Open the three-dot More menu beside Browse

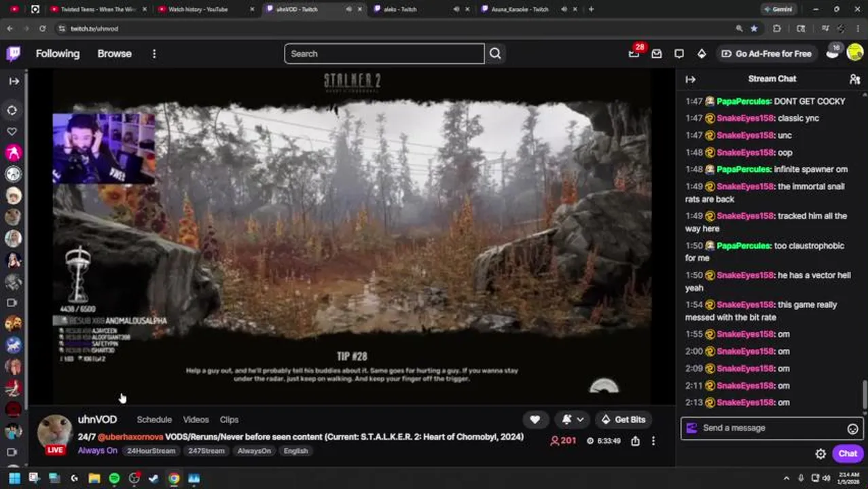[x=154, y=54]
